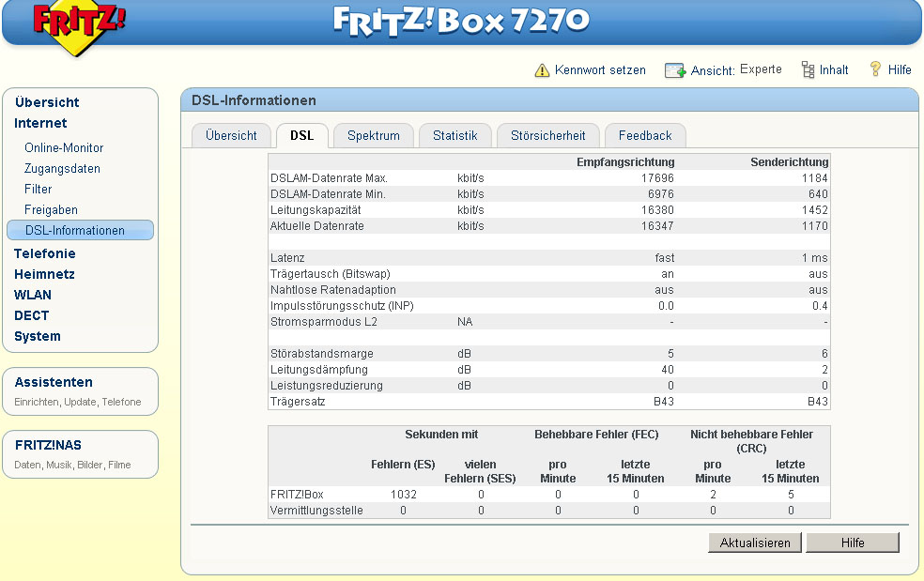This screenshot has height=581, width=924.
Task: Open Telefonie in the sidebar
Action: coord(45,254)
